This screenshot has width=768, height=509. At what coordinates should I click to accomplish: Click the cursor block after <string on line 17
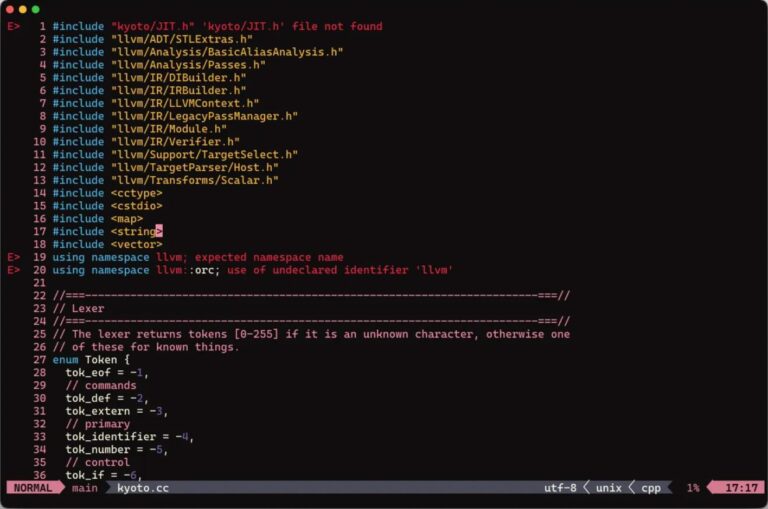coord(158,231)
